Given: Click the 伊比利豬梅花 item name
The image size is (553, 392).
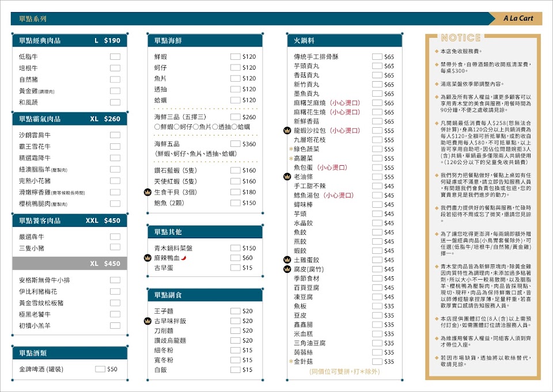Looking at the screenshot, I should pos(38,291).
